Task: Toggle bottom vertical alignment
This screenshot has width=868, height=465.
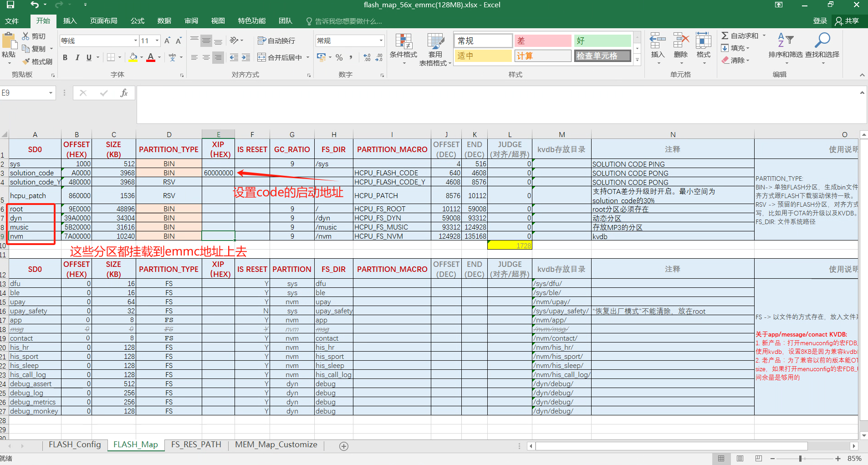Action: pyautogui.click(x=218, y=41)
